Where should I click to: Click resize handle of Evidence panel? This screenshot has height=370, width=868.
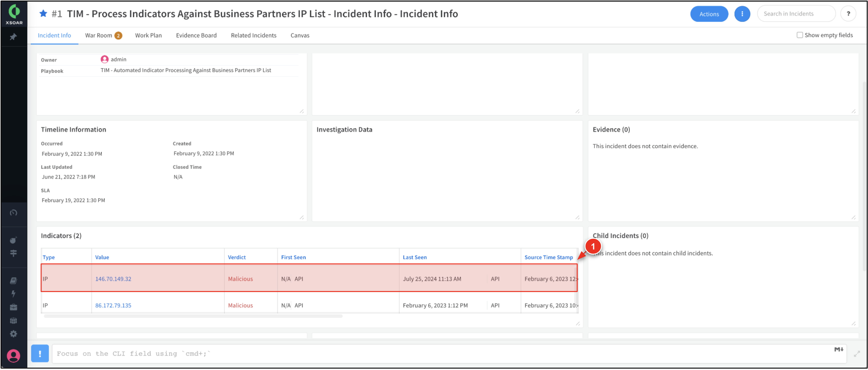point(853,218)
